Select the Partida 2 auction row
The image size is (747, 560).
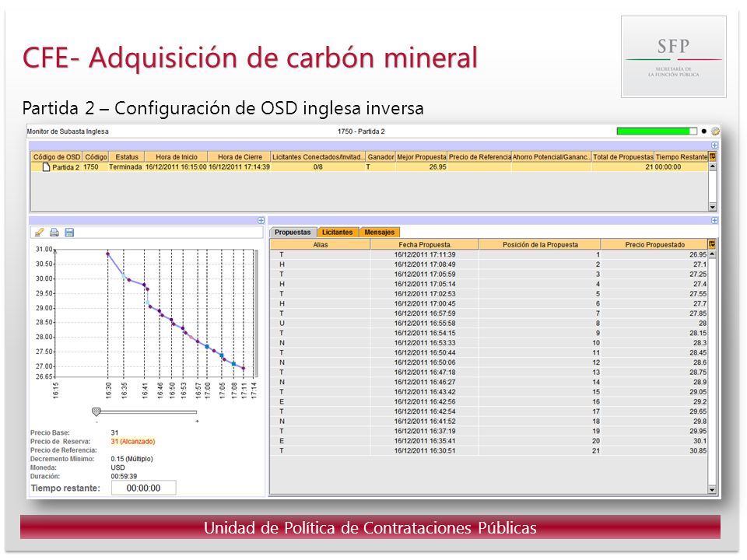coord(370,167)
